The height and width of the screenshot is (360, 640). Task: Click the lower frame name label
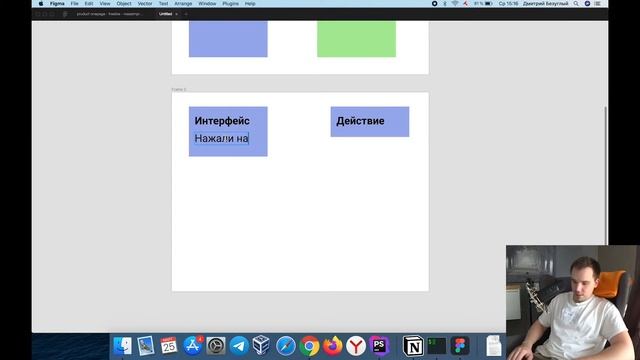179,89
